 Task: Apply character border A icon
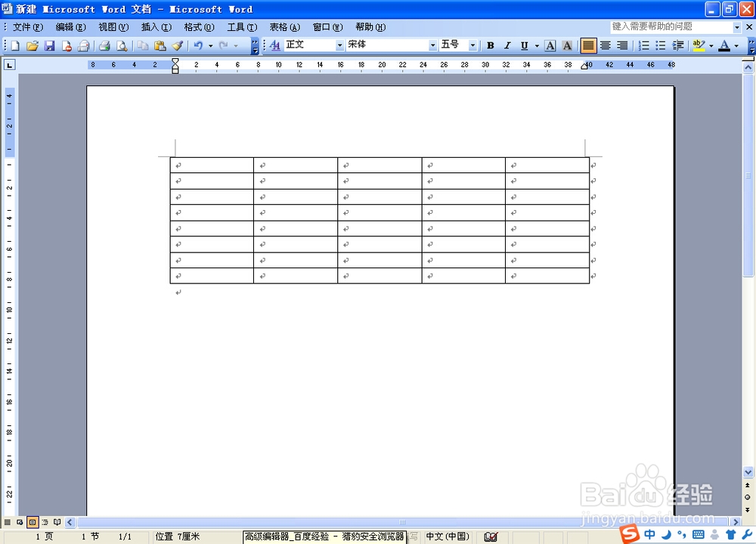coord(550,46)
